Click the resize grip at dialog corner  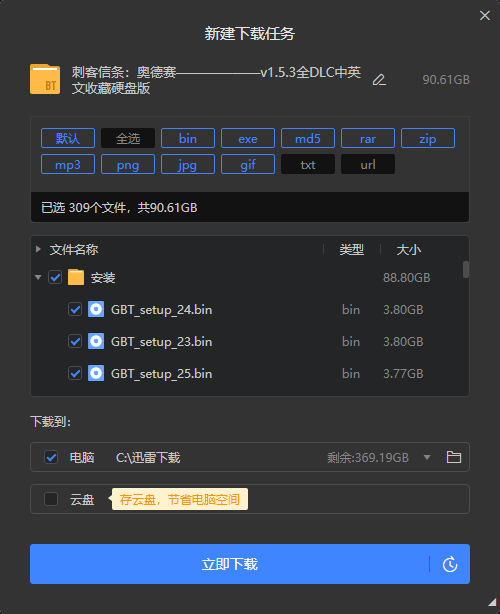point(492,602)
